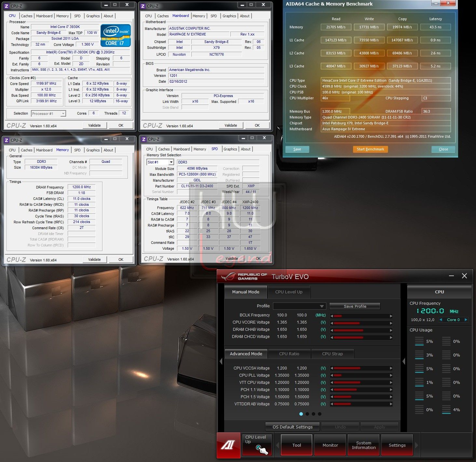Minimize the TurboV EVO window
The width and height of the screenshot is (476, 462).
click(451, 276)
